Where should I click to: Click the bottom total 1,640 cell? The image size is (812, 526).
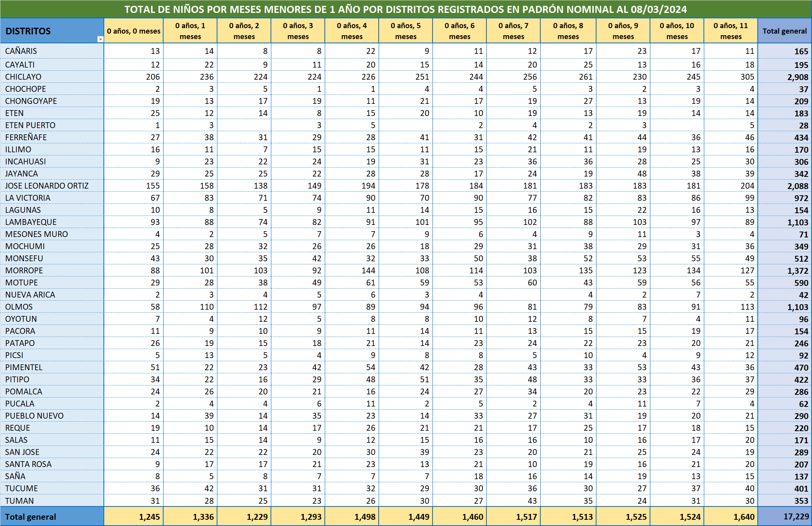744,517
